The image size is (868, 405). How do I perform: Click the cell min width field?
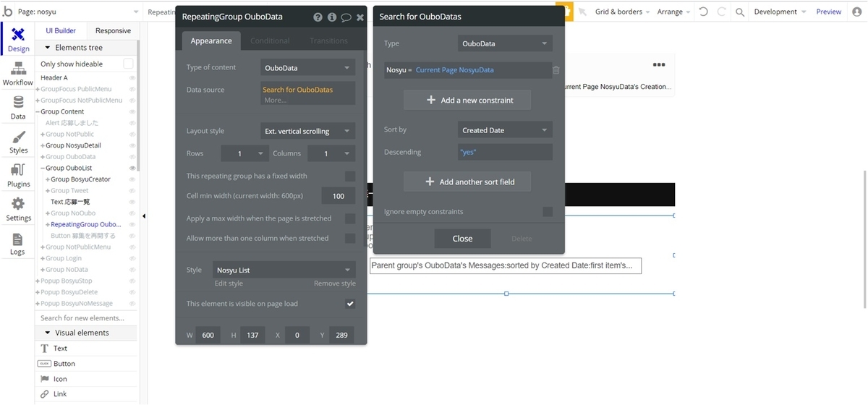point(339,196)
